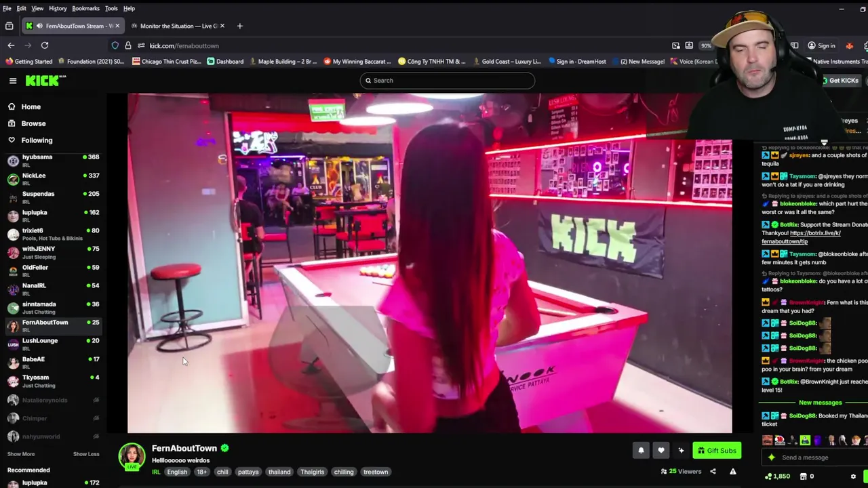Viewport: 868px width, 488px height.
Task: Open the Tkyosam channel row
Action: [x=53, y=381]
